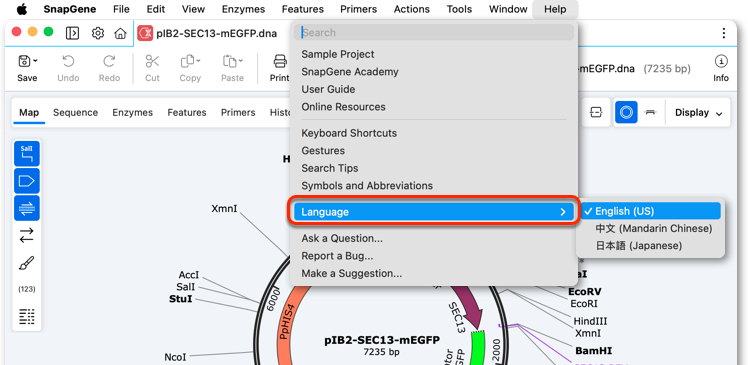Open the Features menu
This screenshot has width=748, height=365.
302,9
